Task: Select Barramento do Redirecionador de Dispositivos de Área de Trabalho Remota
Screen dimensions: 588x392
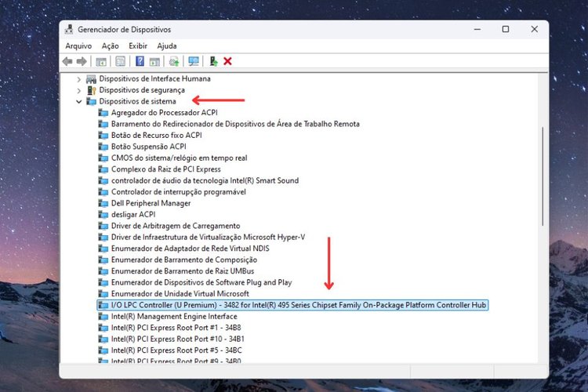Action: [235, 124]
